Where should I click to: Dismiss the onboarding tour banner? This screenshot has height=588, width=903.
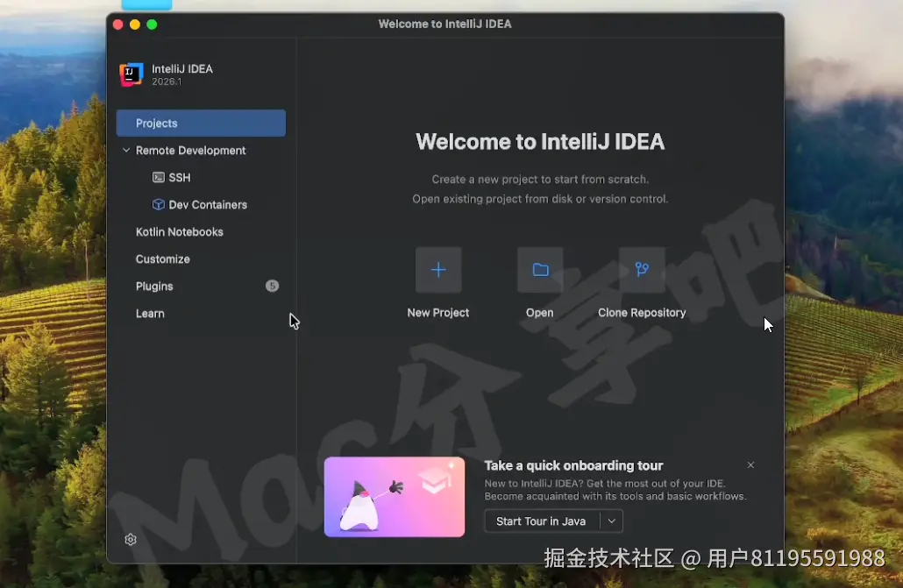click(750, 464)
